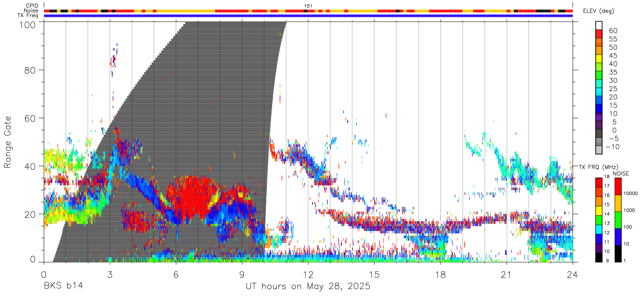Click the x-axis hour tick "18"

pyautogui.click(x=441, y=274)
